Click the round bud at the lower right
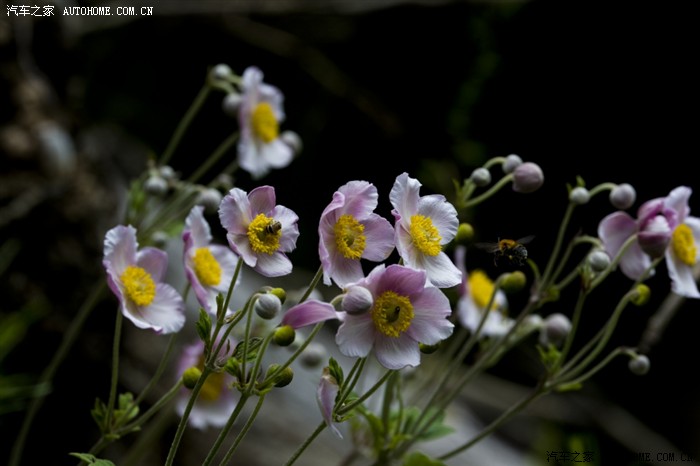 pos(639,364)
